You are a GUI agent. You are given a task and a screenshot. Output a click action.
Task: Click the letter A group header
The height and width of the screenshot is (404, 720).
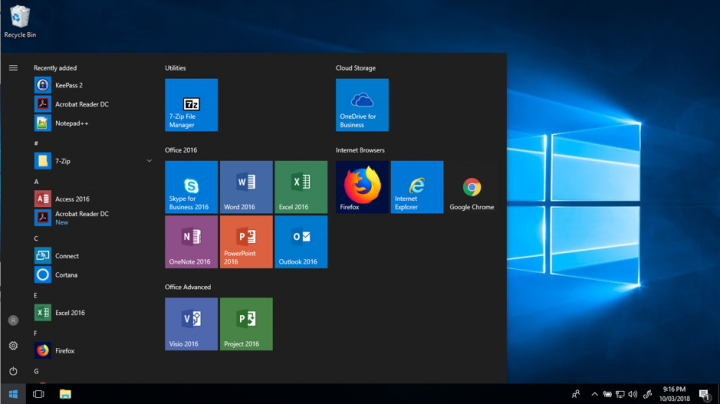coord(36,182)
